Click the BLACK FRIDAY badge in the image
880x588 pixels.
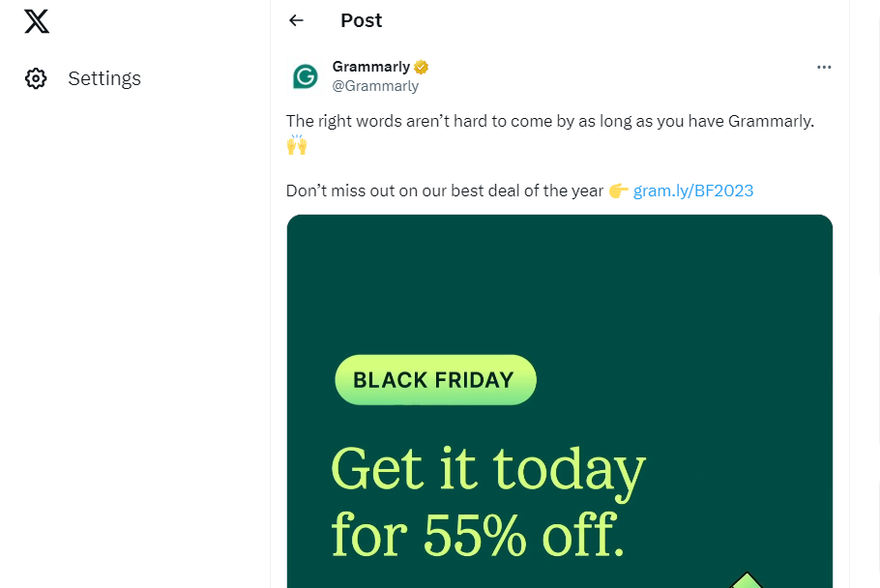point(435,380)
